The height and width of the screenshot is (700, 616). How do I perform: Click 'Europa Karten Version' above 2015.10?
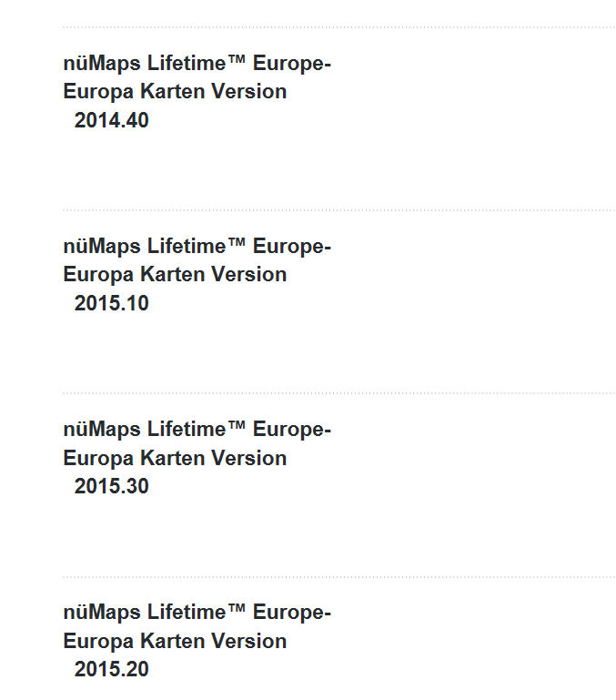[175, 275]
